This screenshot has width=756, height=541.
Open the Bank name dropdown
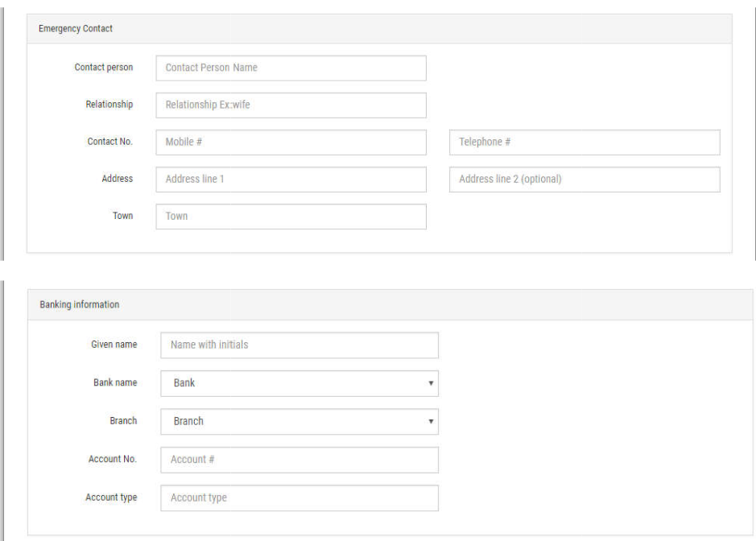coord(300,383)
